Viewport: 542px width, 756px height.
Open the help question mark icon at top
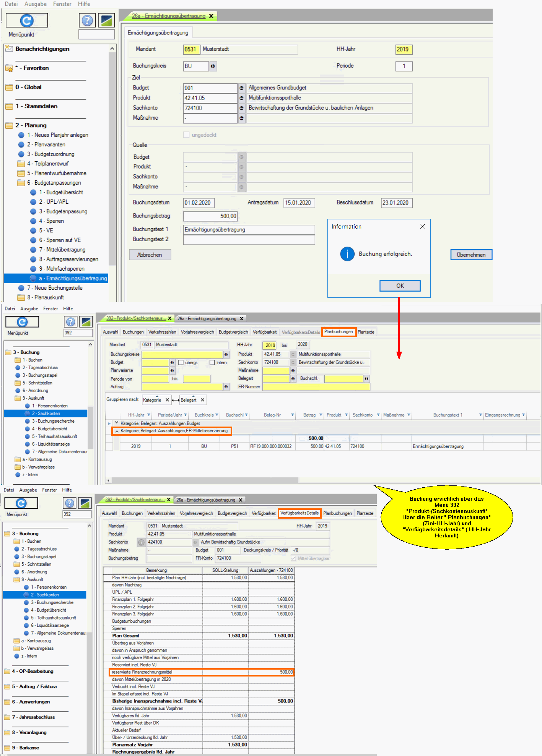[87, 20]
